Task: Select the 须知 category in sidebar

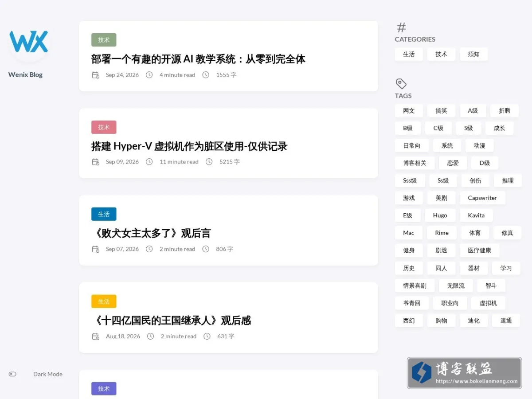Action: pyautogui.click(x=473, y=54)
